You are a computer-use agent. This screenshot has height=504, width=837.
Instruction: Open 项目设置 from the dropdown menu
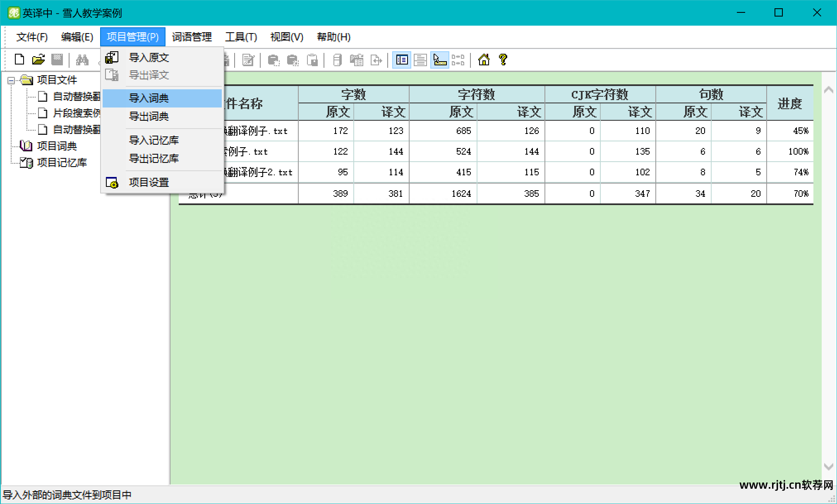coord(149,182)
